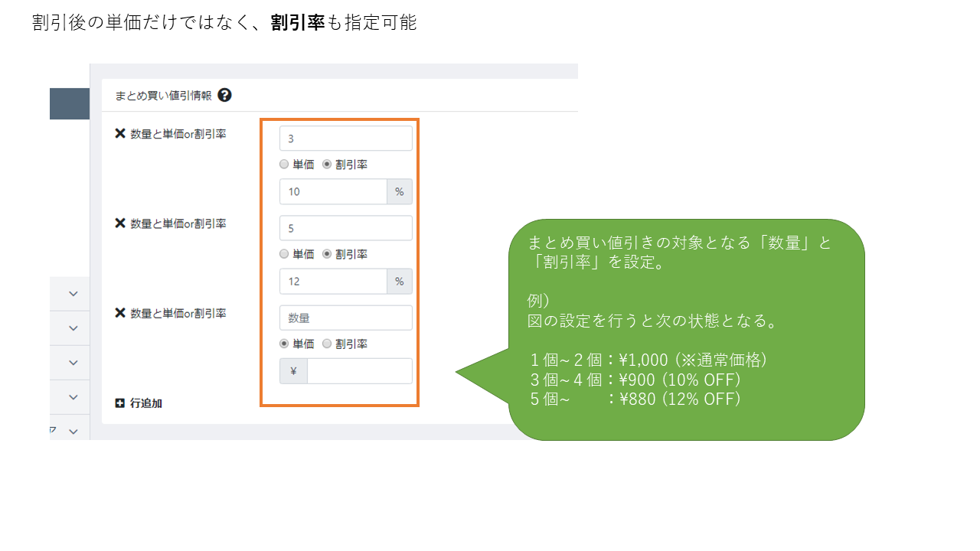The height and width of the screenshot is (551, 980).
Task: Remove the first row with its X icon
Action: tap(120, 134)
